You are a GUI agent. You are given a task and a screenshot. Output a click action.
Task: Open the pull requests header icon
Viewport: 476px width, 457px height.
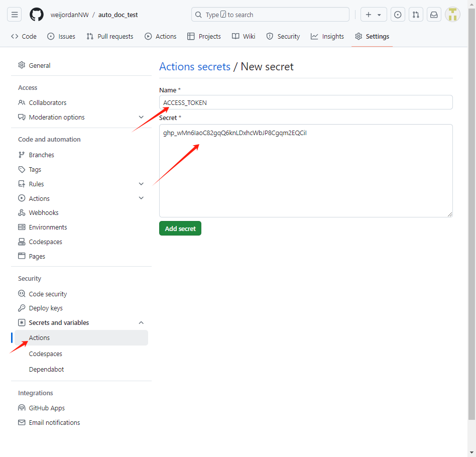coord(416,15)
